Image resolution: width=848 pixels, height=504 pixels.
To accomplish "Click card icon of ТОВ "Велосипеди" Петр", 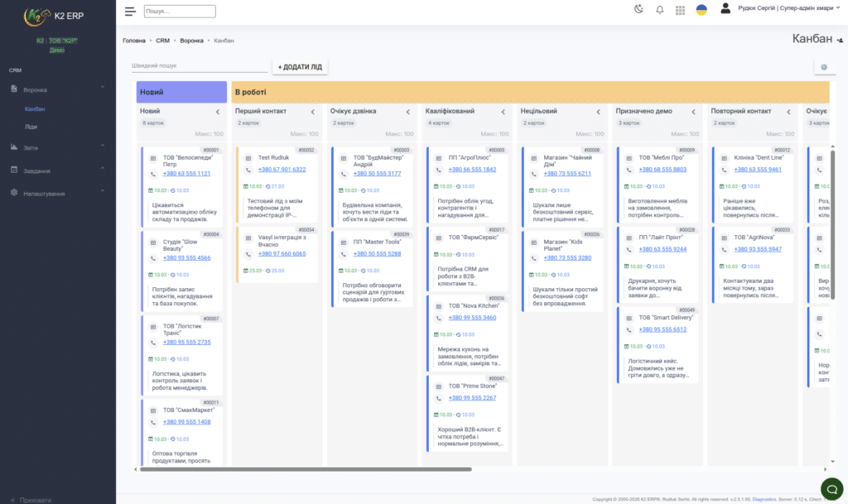I will 153,158.
